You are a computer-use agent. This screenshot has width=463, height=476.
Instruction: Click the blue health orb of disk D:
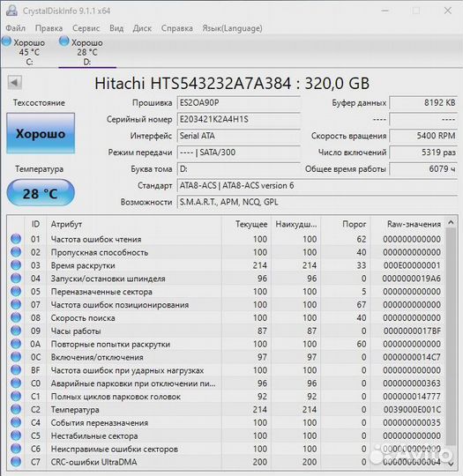64,41
